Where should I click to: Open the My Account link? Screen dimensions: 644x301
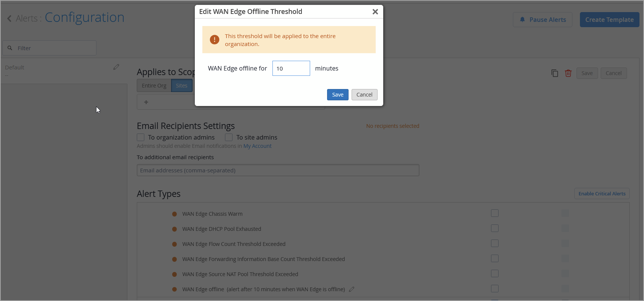[257, 146]
